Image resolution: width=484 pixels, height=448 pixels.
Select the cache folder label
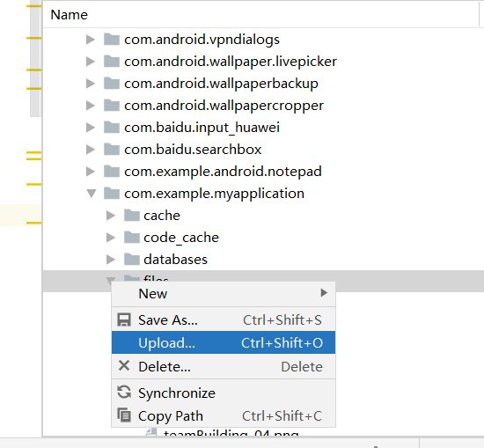point(162,216)
